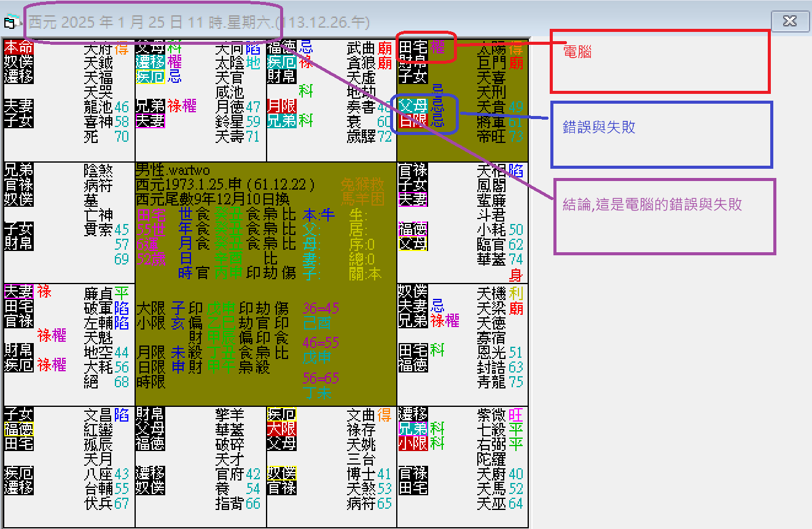812x529 pixels.
Task: Toggle the purple 權 marker beside 田宅 at top
Action: 439,46
